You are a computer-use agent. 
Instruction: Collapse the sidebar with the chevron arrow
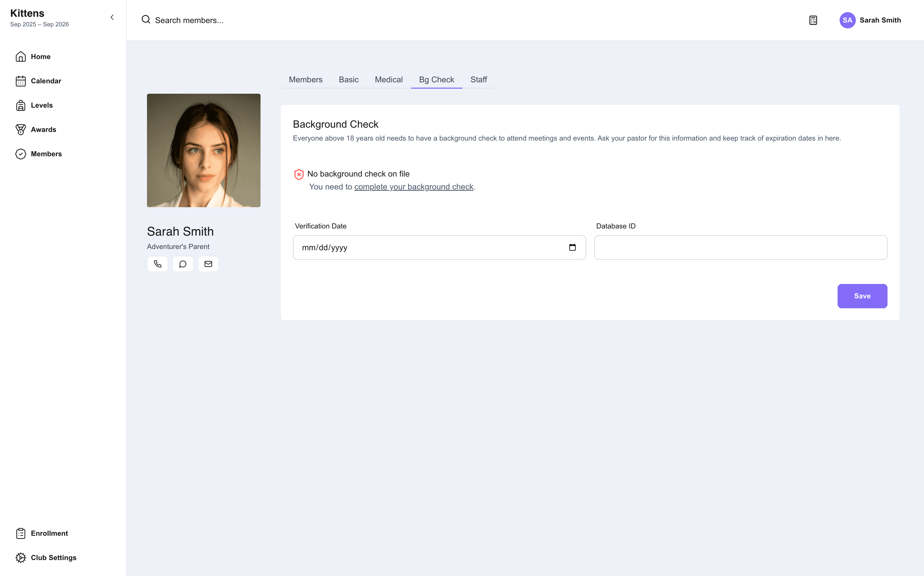pos(112,17)
